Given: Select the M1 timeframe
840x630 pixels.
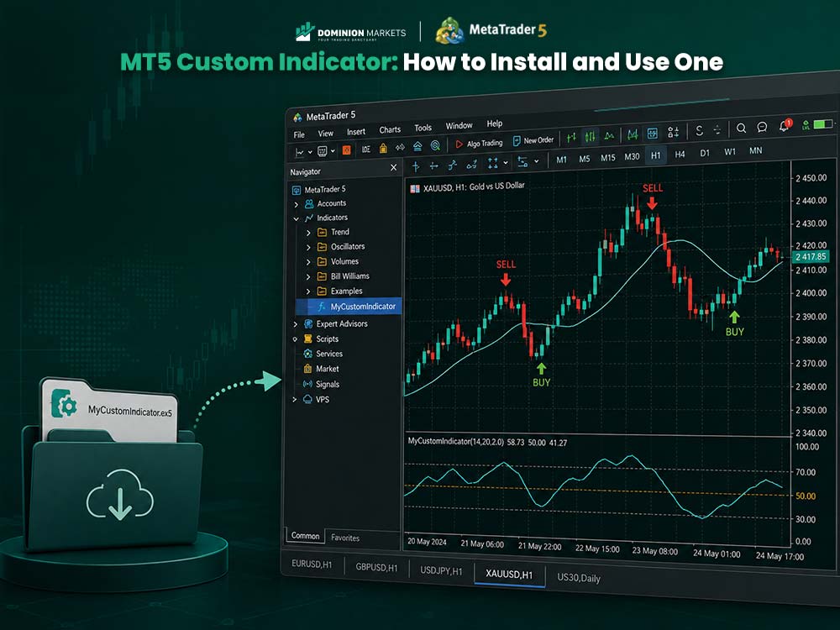Looking at the screenshot, I should point(561,160).
